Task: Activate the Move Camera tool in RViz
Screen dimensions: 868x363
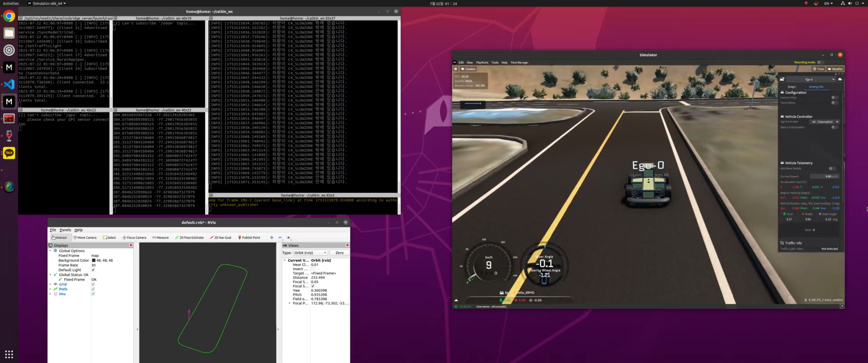Action: pyautogui.click(x=85, y=237)
